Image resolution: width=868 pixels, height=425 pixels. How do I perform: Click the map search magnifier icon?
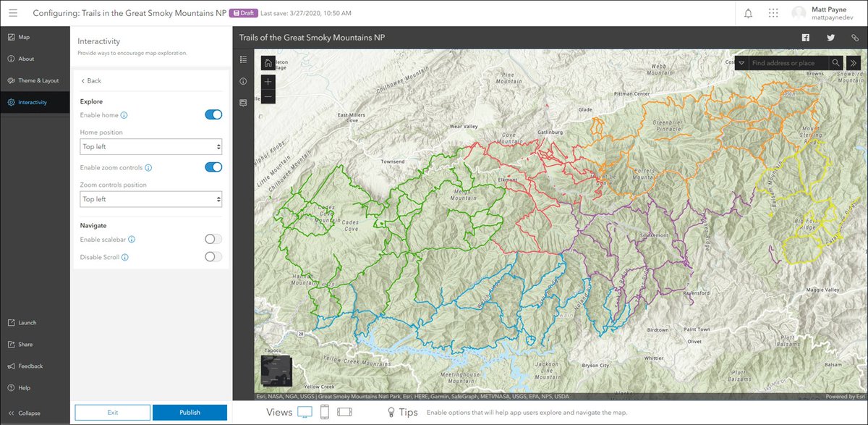click(835, 63)
